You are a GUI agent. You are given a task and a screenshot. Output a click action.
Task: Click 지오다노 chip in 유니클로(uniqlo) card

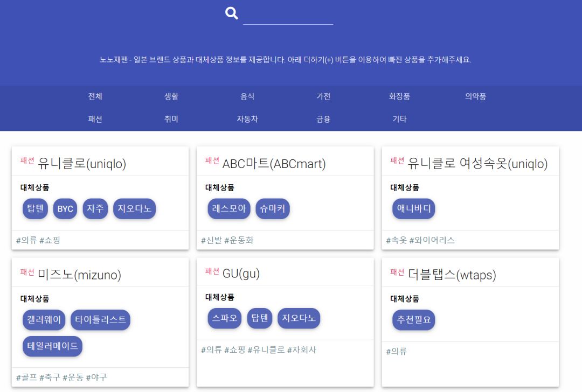point(134,209)
